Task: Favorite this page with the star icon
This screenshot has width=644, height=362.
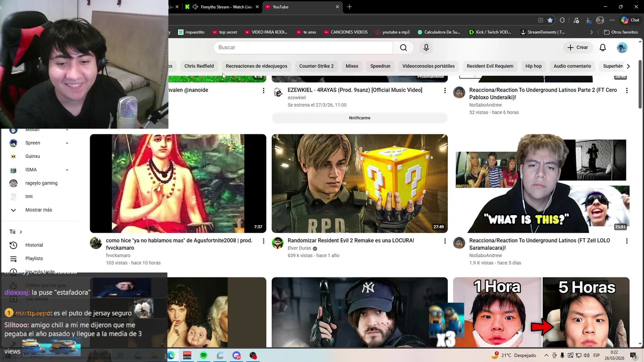Action: coord(550,20)
